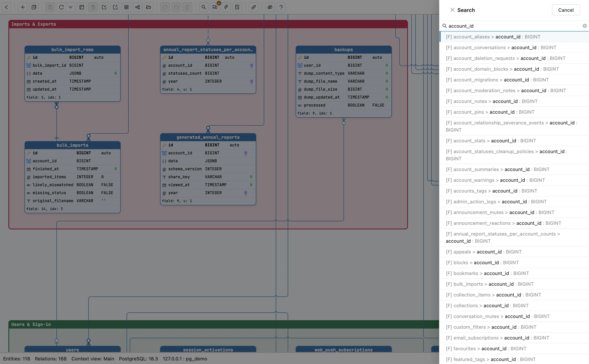Select the account_conversations > account_id result
This screenshot has height=364, width=589.
pyautogui.click(x=514, y=48)
